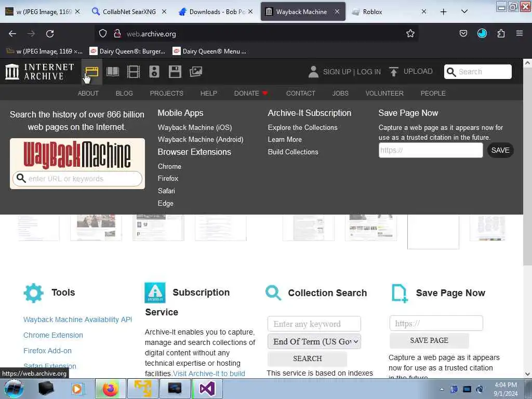The width and height of the screenshot is (532, 399).
Task: Click Wayback enter URL or keywords field
Action: [x=77, y=179]
